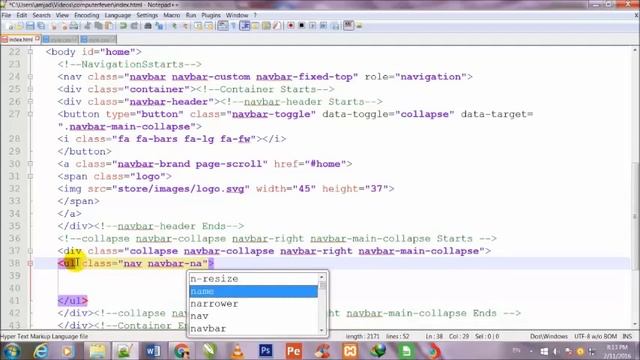The height and width of the screenshot is (360, 640).
Task: Click 'length : 2171' status bar text
Action: 362,336
